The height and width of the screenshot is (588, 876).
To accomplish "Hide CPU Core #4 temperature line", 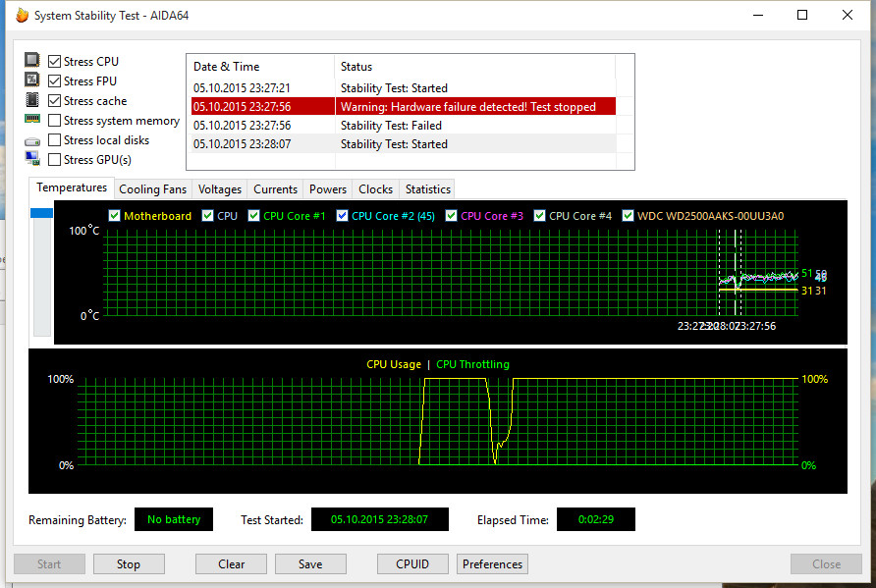I will coord(540,216).
